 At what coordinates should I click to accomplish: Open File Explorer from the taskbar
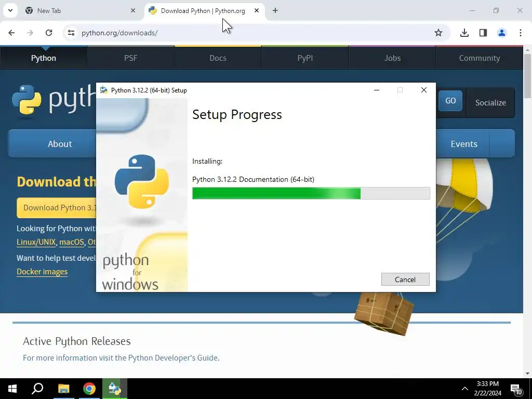(x=63, y=389)
